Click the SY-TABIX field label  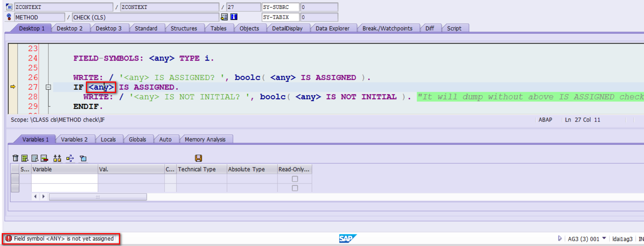click(281, 17)
